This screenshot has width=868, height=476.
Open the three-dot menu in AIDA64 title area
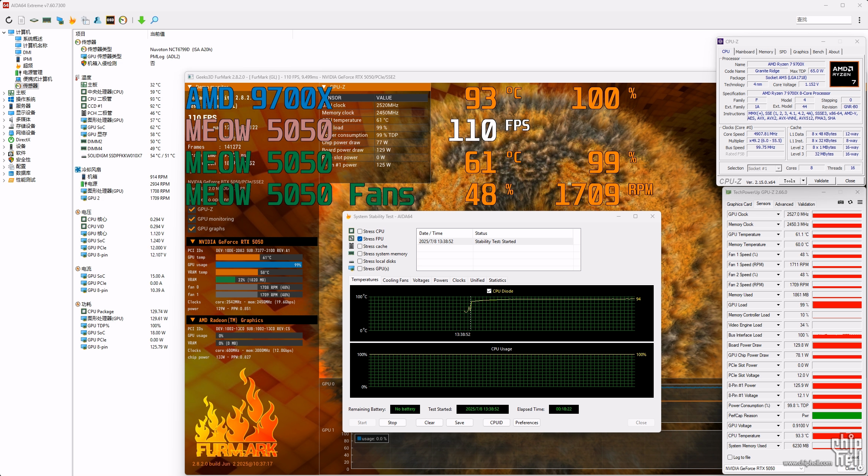coord(859,20)
